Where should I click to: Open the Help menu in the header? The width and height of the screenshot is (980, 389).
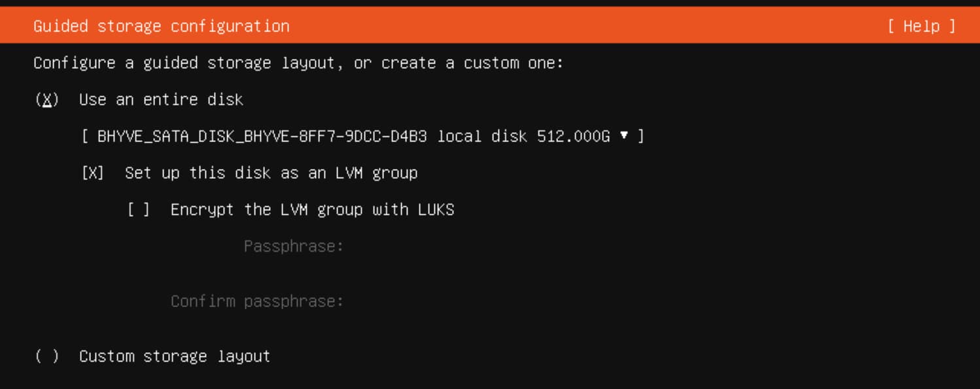tap(921, 26)
